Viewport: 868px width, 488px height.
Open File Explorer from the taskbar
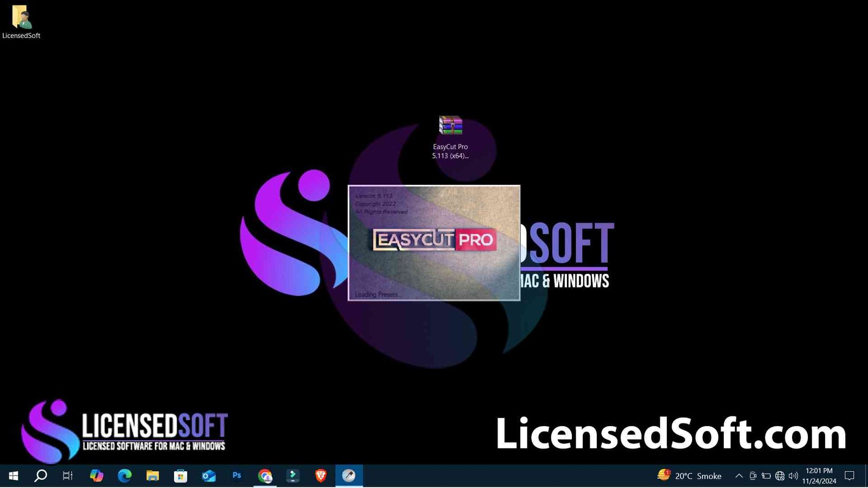[x=152, y=476]
